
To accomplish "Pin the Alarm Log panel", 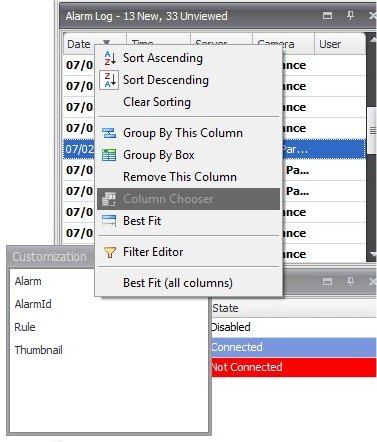I will tap(350, 15).
